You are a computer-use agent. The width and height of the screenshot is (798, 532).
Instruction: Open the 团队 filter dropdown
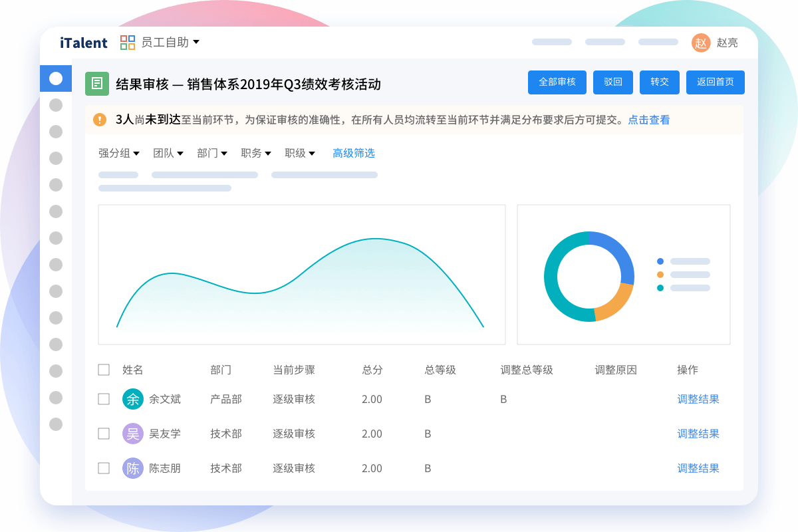tap(169, 153)
